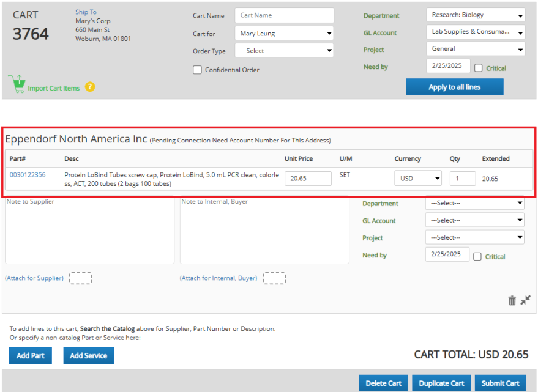Click the Qty field showing 1
Screen dimensions: 538x392
point(463,179)
